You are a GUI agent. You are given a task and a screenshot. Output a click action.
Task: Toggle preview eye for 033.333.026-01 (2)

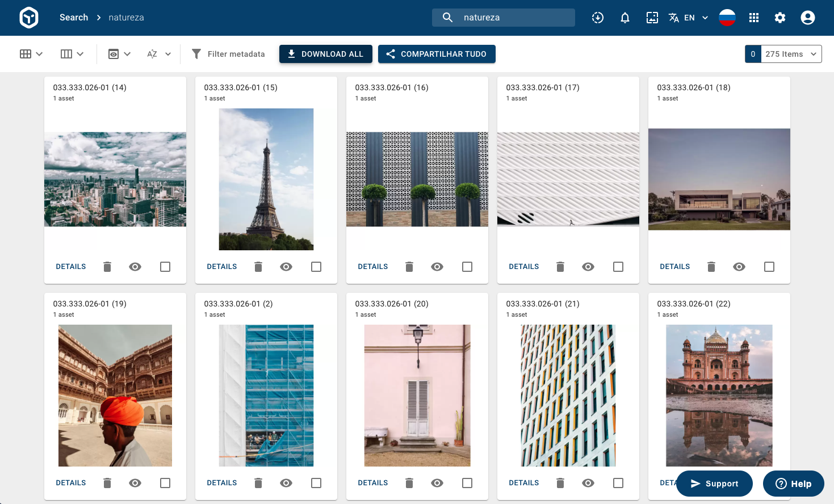click(x=286, y=483)
